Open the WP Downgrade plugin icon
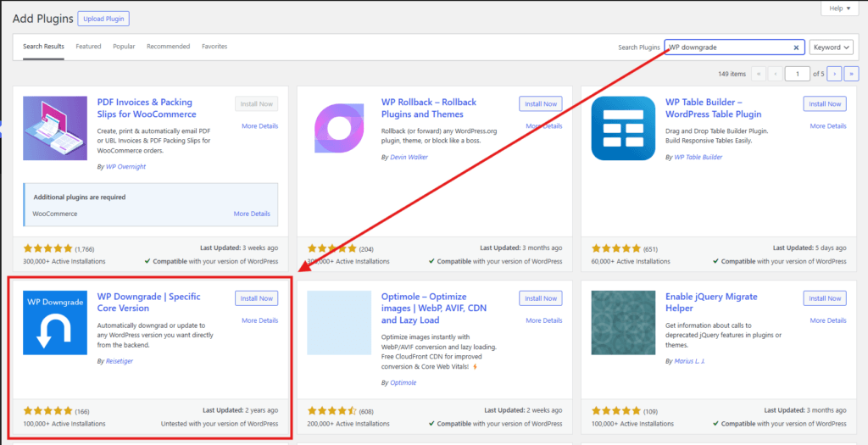Image resolution: width=868 pixels, height=445 pixels. (x=55, y=323)
